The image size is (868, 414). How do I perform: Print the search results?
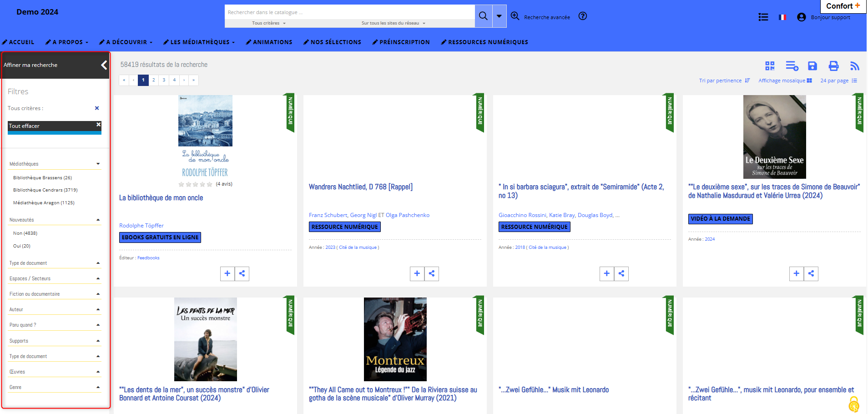click(x=833, y=66)
